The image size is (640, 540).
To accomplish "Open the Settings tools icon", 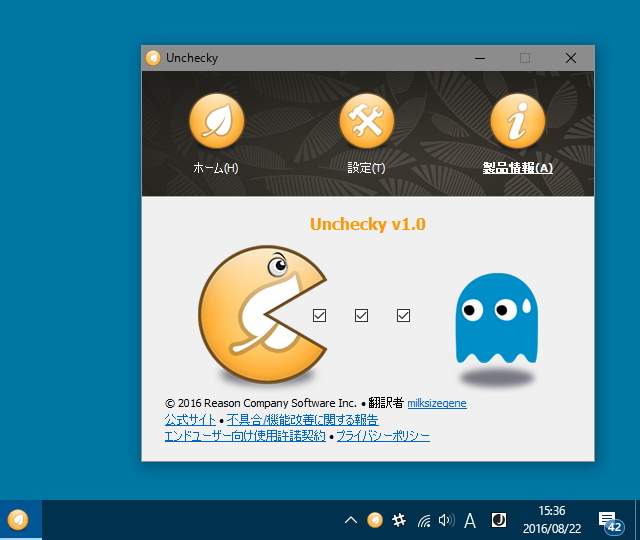I will pyautogui.click(x=367, y=121).
